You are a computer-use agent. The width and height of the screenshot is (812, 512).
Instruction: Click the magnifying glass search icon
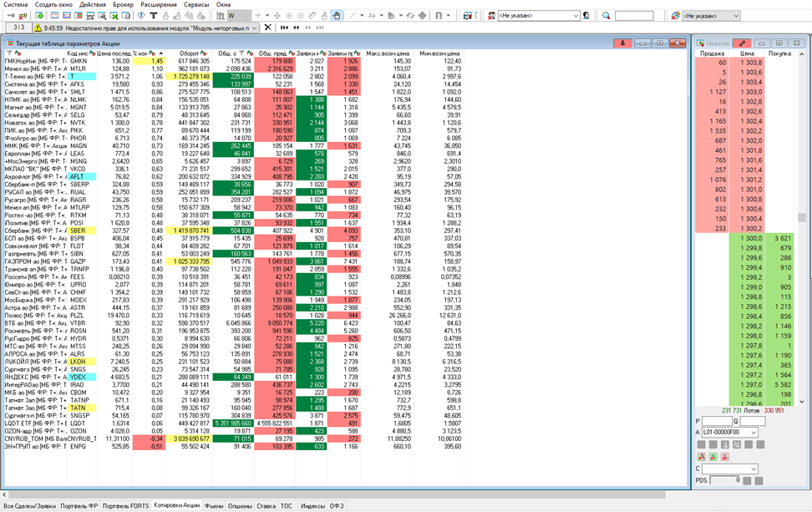(606, 16)
